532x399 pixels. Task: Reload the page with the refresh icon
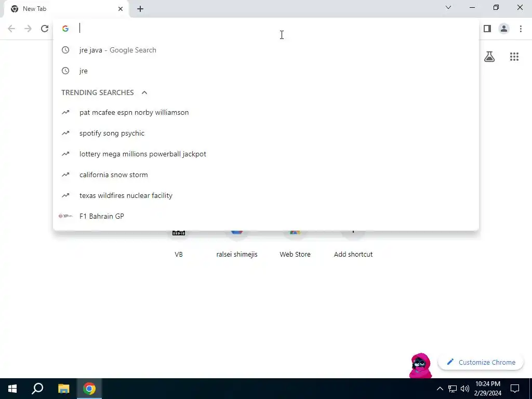(45, 29)
